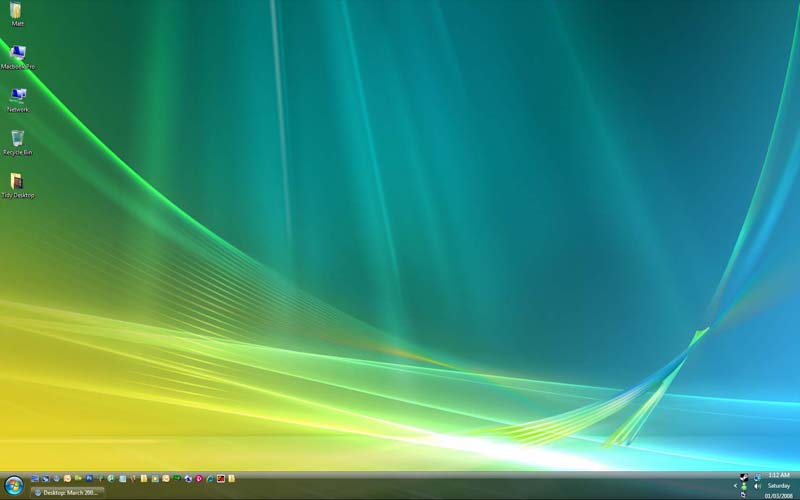
Task: Click the black diamond Boot Camp tray icon
Action: click(744, 477)
